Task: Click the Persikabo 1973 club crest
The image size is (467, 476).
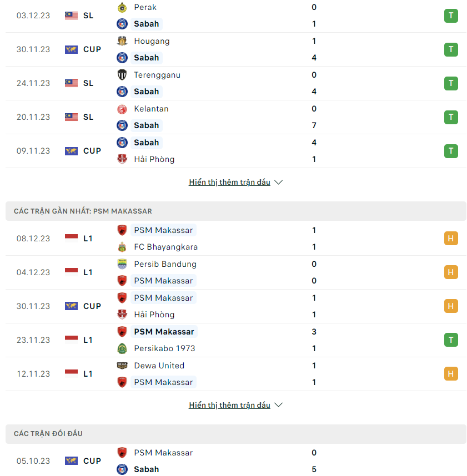Action: (122, 348)
